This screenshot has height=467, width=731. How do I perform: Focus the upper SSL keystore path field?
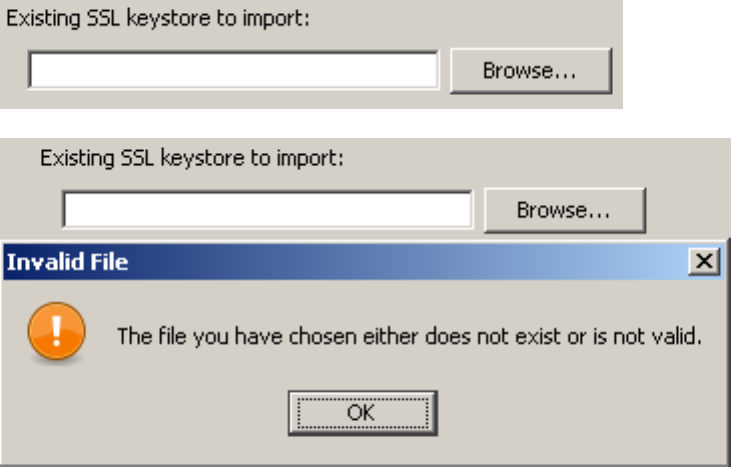(233, 71)
